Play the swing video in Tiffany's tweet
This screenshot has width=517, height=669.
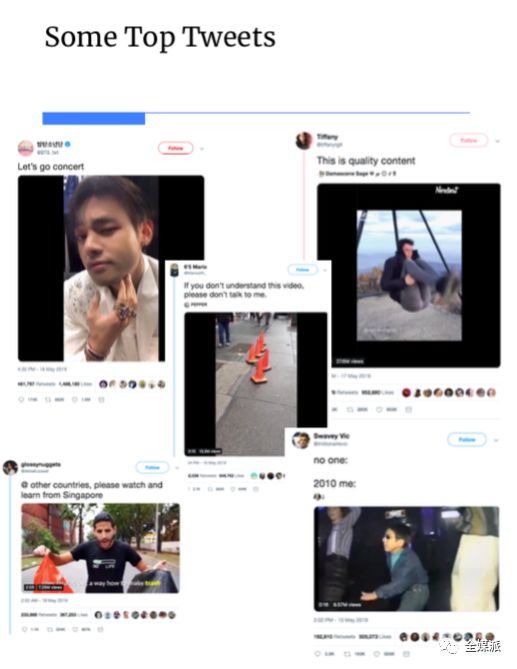coord(409,275)
